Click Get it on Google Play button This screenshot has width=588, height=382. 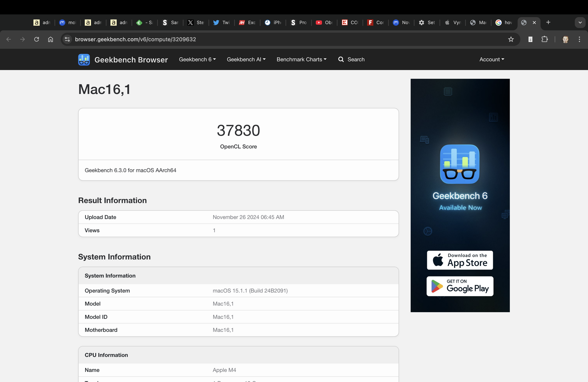(x=460, y=286)
